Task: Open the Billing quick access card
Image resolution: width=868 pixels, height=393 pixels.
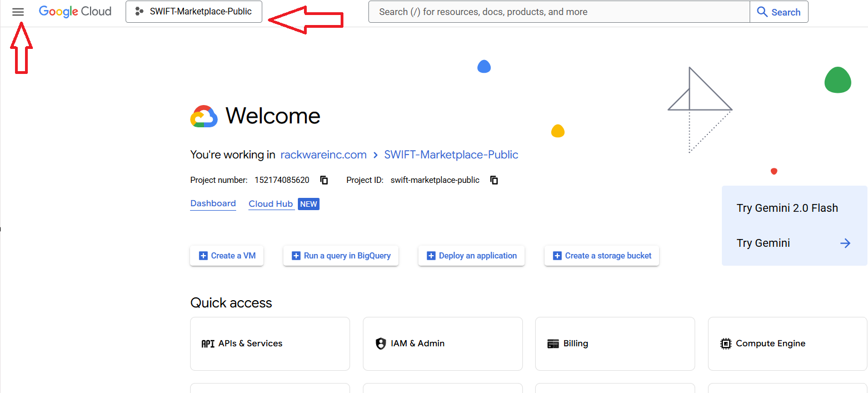Action: 615,344
